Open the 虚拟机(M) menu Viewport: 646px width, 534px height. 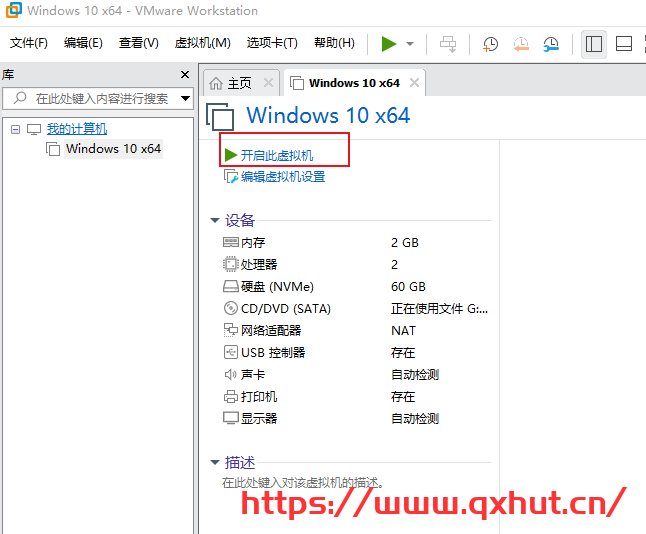point(202,43)
